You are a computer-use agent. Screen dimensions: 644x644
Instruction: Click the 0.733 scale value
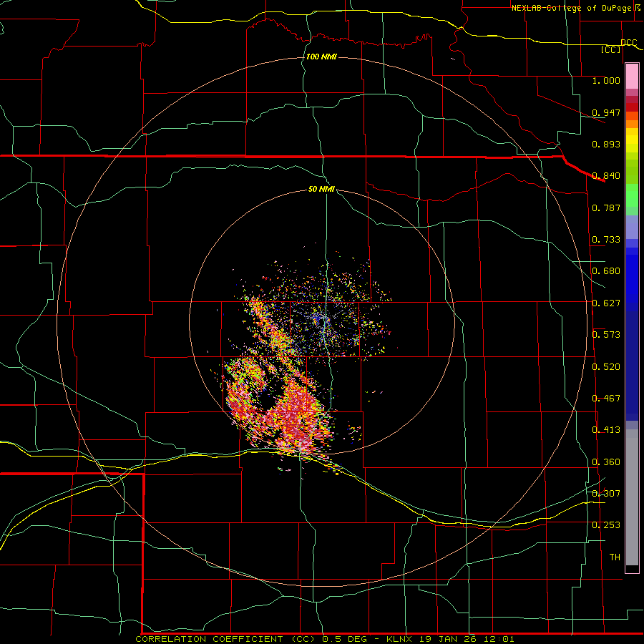(x=606, y=240)
